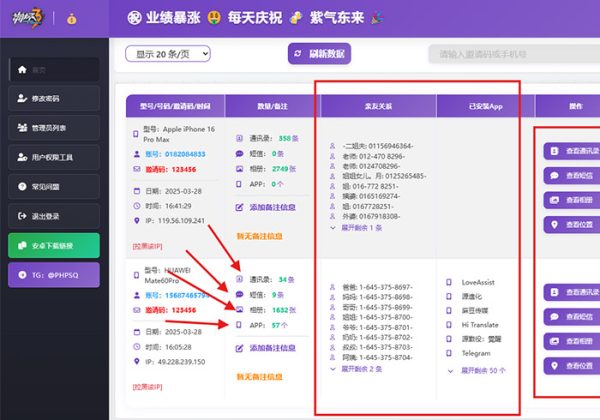Click 添加备注信息 link in HUAWEI row
This screenshot has width=600, height=420.
(x=274, y=348)
